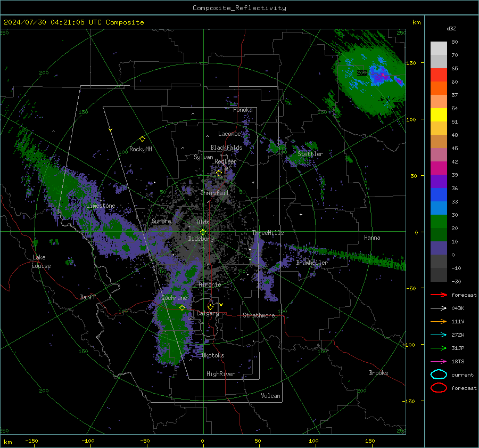Screen dimensions: 479x448
Task: Click the Airdrie city label
Action: click(x=210, y=284)
